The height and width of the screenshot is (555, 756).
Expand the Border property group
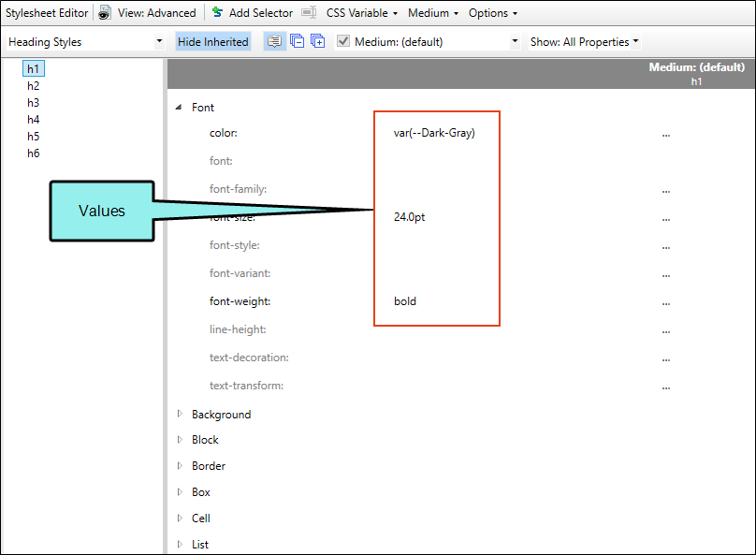coord(179,466)
